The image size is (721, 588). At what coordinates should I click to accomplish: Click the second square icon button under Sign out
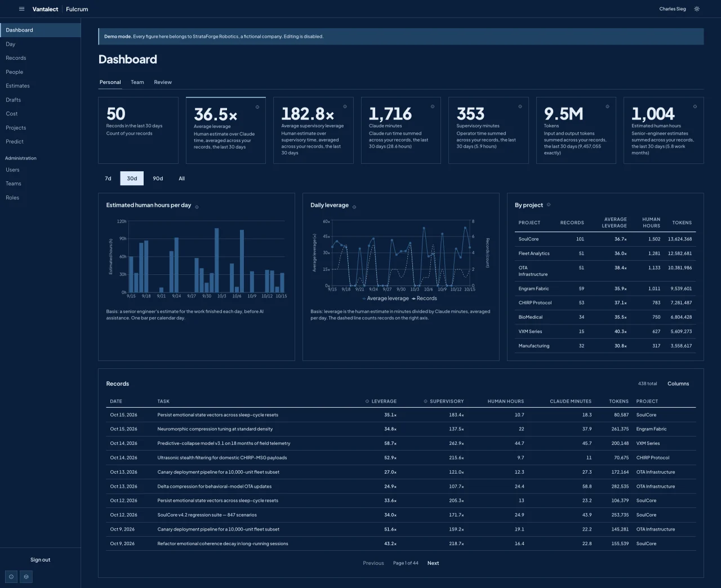(x=26, y=577)
